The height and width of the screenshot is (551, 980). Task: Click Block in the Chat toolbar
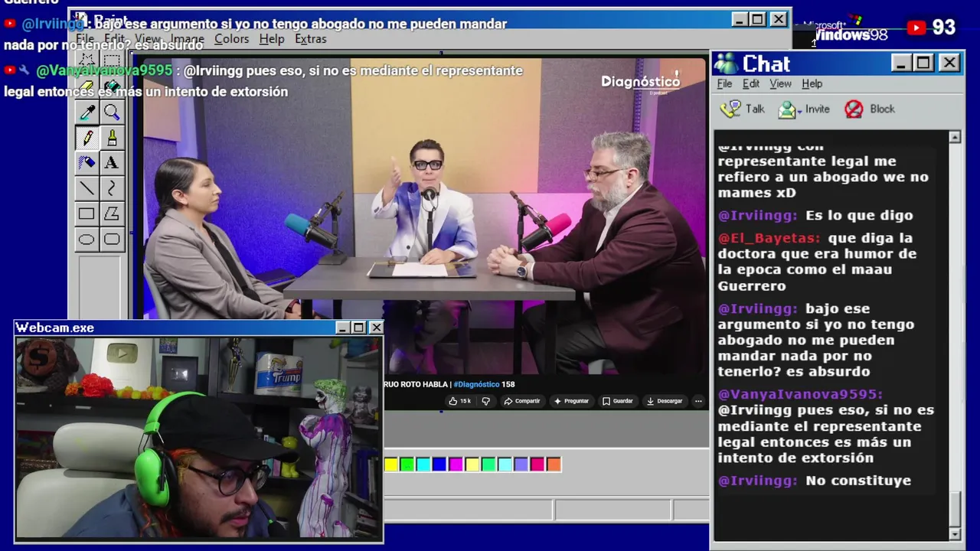point(869,109)
